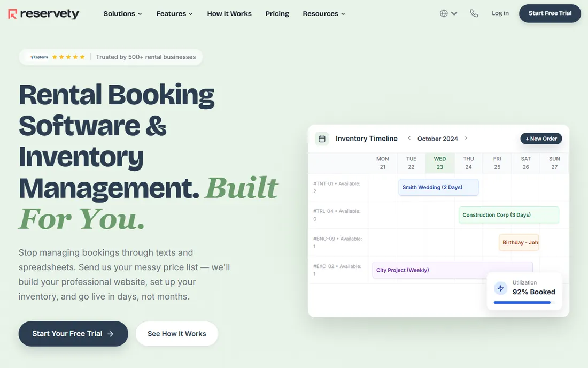Screen dimensions: 588x368
Task: Select the FRI 25 column header
Action: [497, 163]
